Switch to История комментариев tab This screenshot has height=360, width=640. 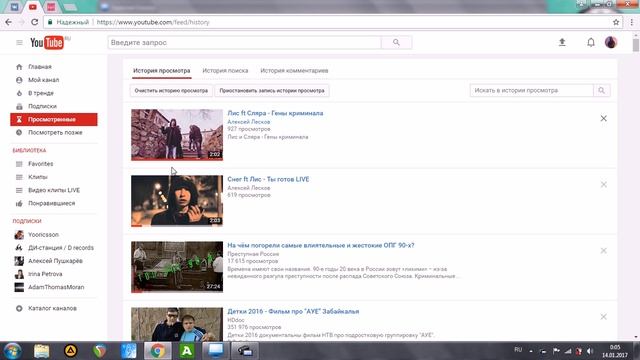(x=294, y=71)
